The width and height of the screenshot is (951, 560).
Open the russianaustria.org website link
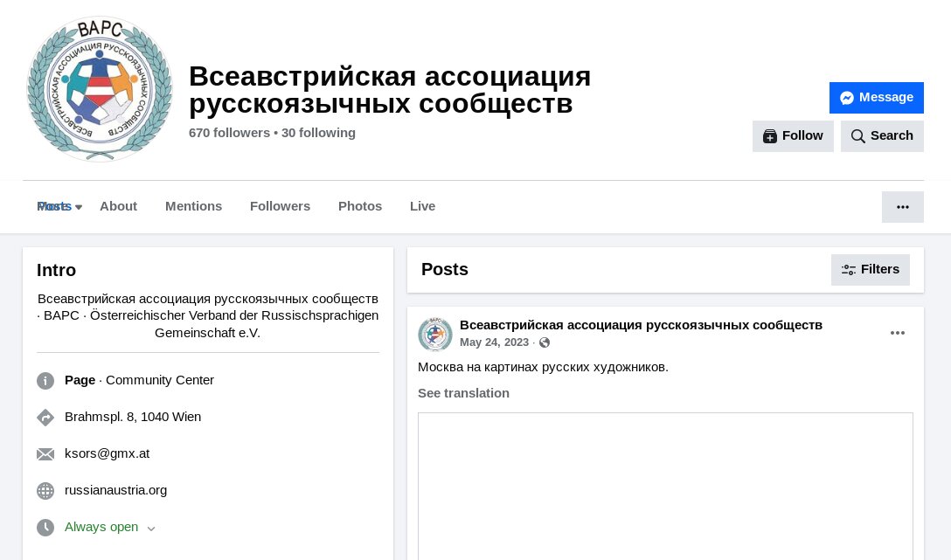click(115, 490)
